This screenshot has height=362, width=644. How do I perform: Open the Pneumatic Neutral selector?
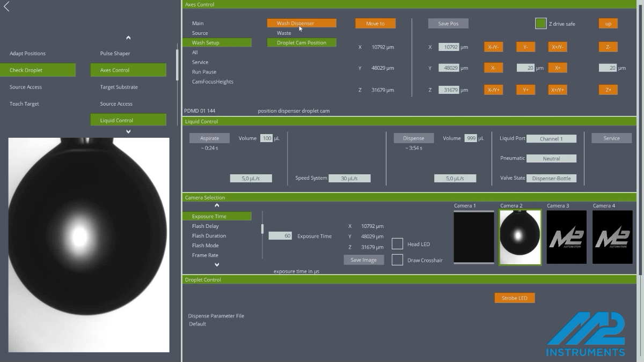(x=551, y=159)
